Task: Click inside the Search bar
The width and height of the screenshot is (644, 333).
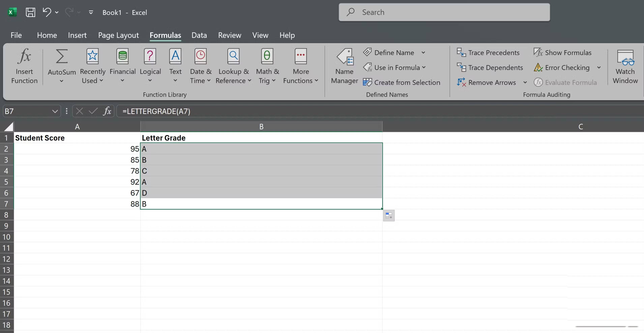Action: pyautogui.click(x=444, y=12)
